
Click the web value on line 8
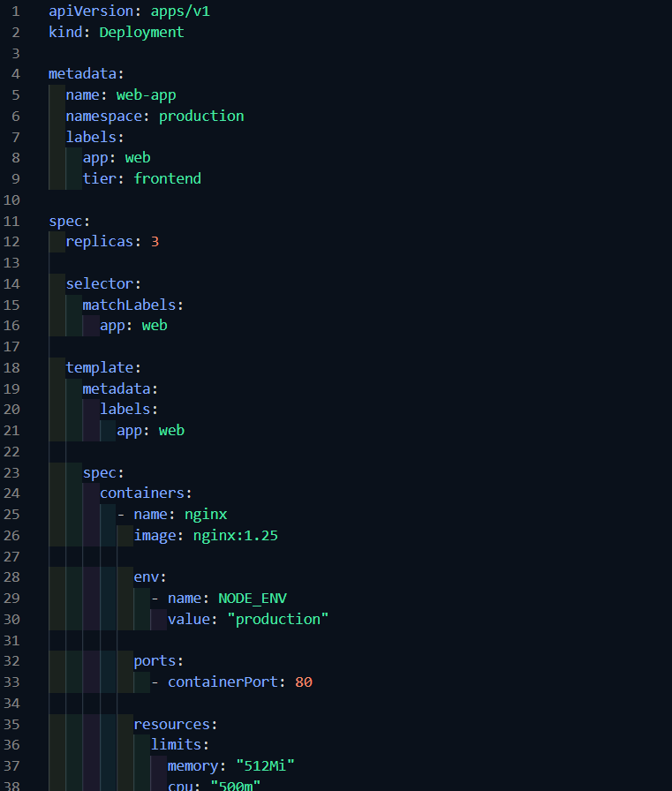click(x=138, y=158)
